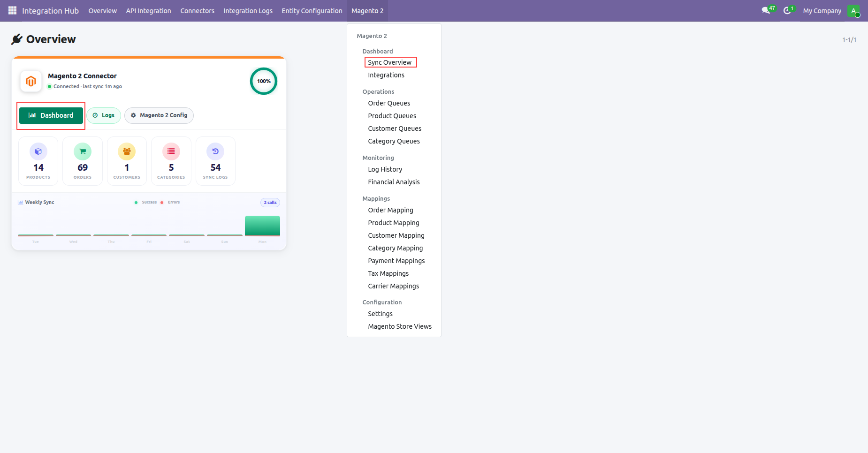The image size is (868, 453).
Task: Open Magento 2 Config button
Action: pos(159,115)
